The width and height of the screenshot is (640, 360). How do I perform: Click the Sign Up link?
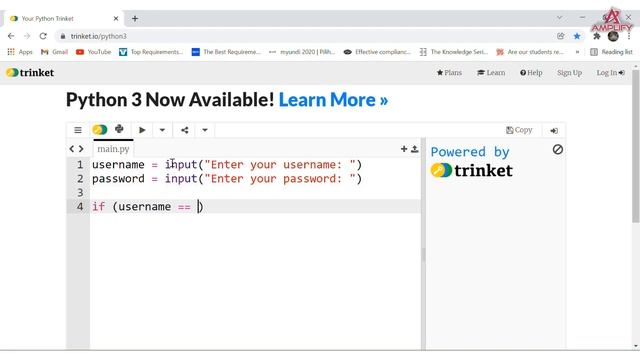point(569,73)
